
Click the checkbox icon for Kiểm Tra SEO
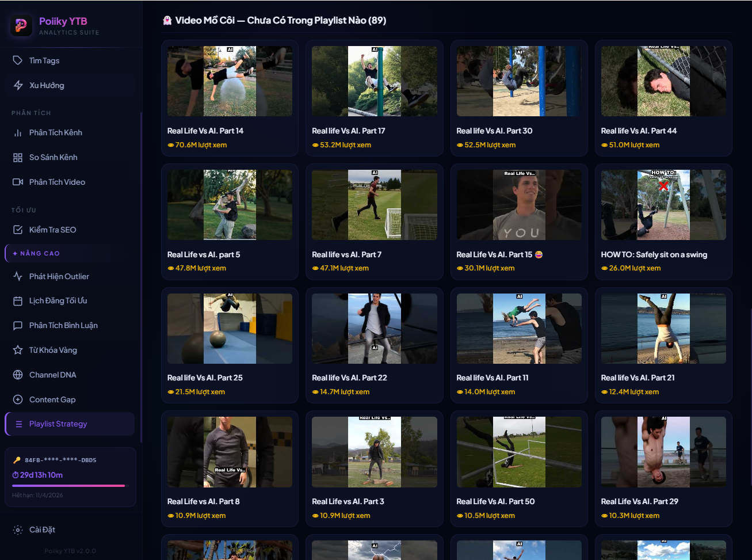[18, 230]
